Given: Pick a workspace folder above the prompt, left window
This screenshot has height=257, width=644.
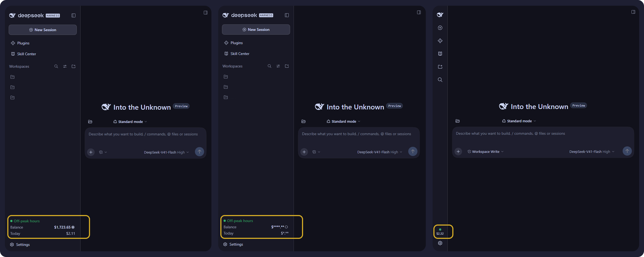Looking at the screenshot, I should tap(90, 122).
